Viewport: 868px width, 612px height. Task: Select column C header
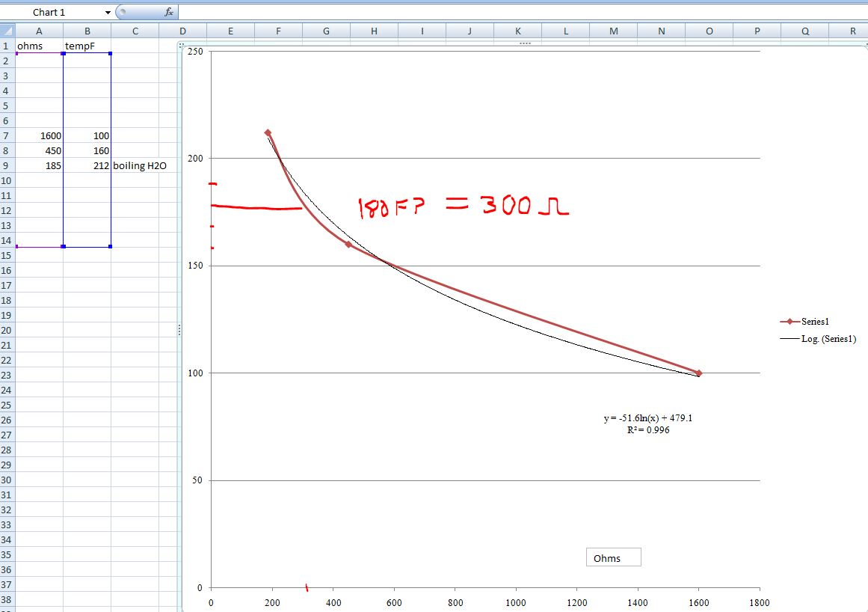[135, 31]
